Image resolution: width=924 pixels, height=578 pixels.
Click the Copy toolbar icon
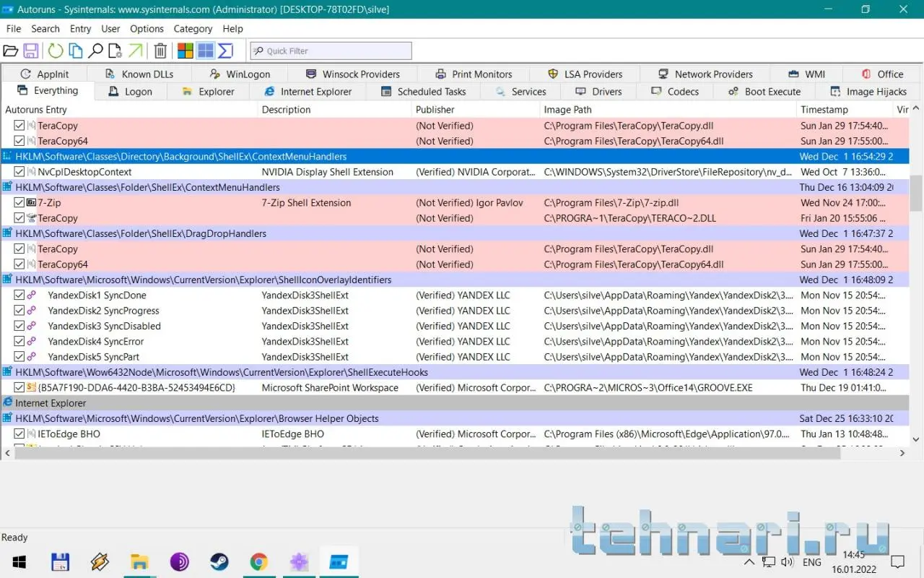pos(75,51)
